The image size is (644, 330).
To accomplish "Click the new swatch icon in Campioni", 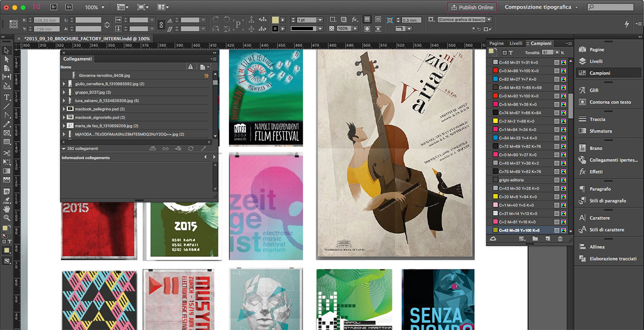I will (548, 239).
